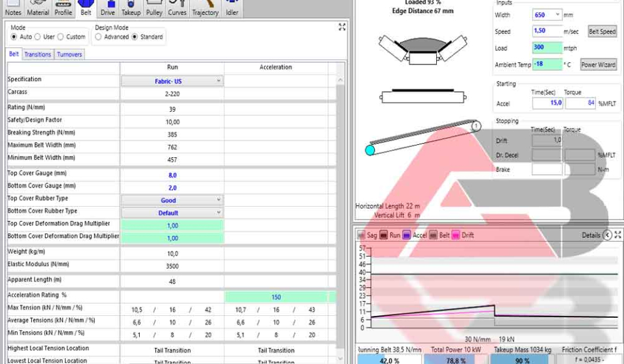The image size is (624, 364).
Task: Open the Material toolbar section
Action: point(38,8)
